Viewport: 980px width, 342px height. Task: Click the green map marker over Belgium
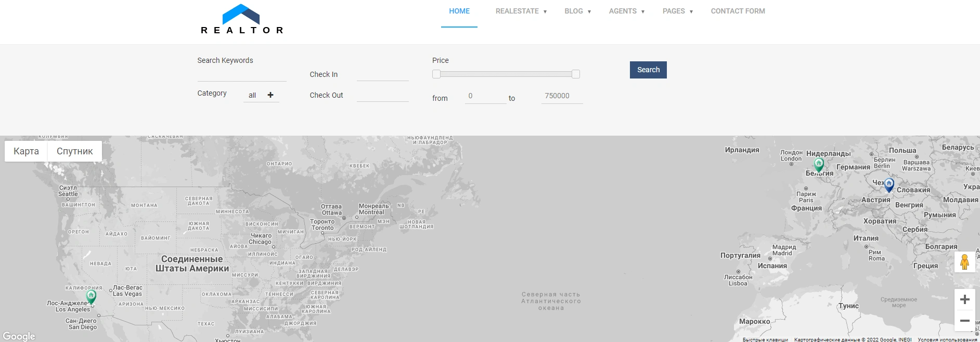(x=819, y=165)
